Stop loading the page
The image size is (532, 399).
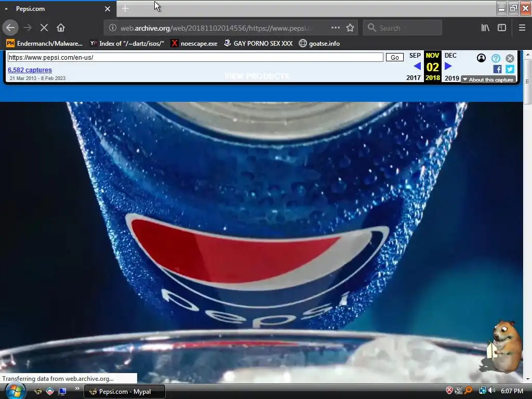pyautogui.click(x=44, y=28)
